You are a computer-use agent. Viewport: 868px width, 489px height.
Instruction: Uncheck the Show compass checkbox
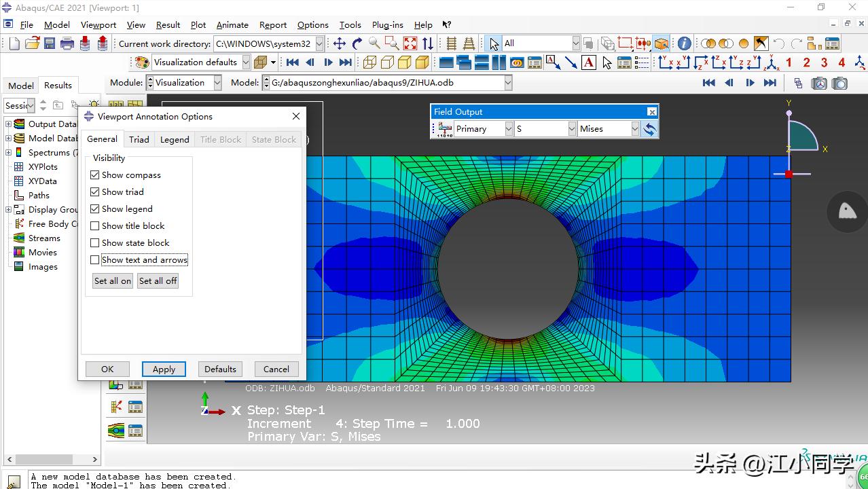[95, 175]
